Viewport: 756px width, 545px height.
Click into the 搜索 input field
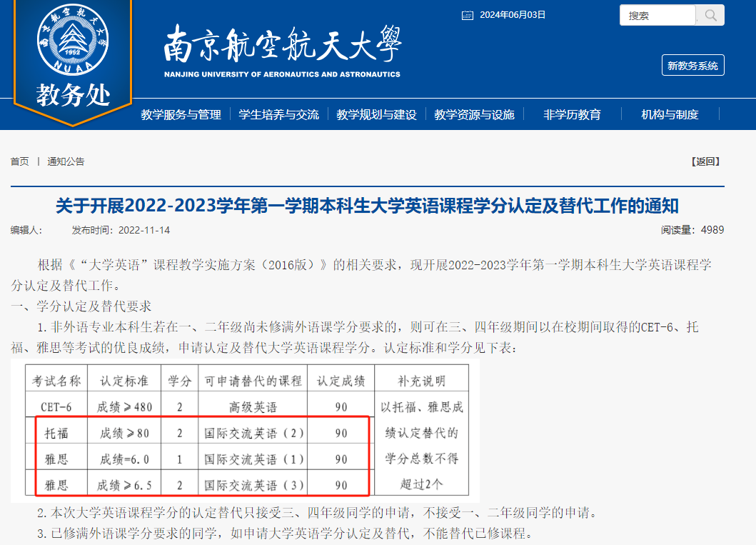tap(657, 16)
